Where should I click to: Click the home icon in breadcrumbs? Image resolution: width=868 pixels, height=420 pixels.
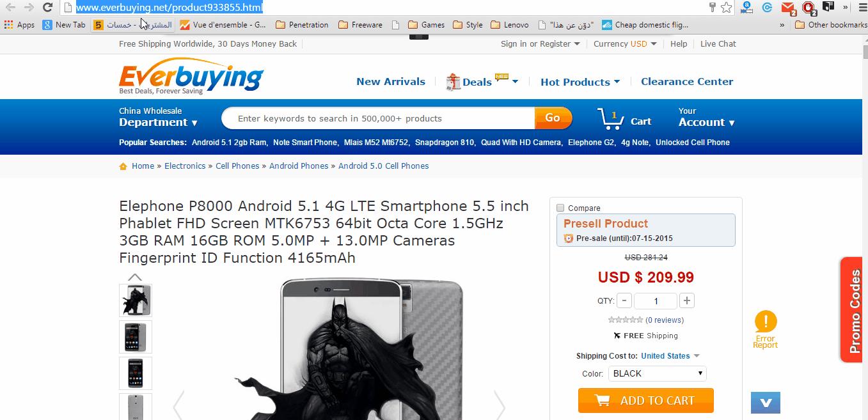coord(123,166)
